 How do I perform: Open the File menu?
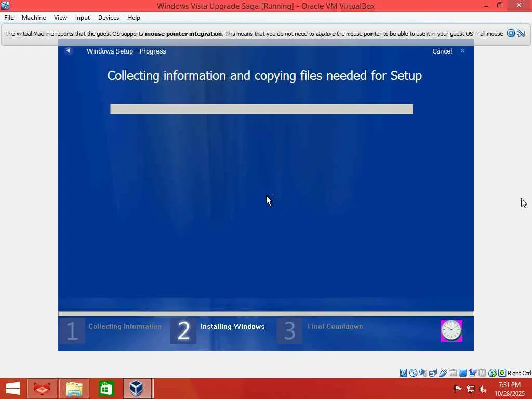click(9, 18)
